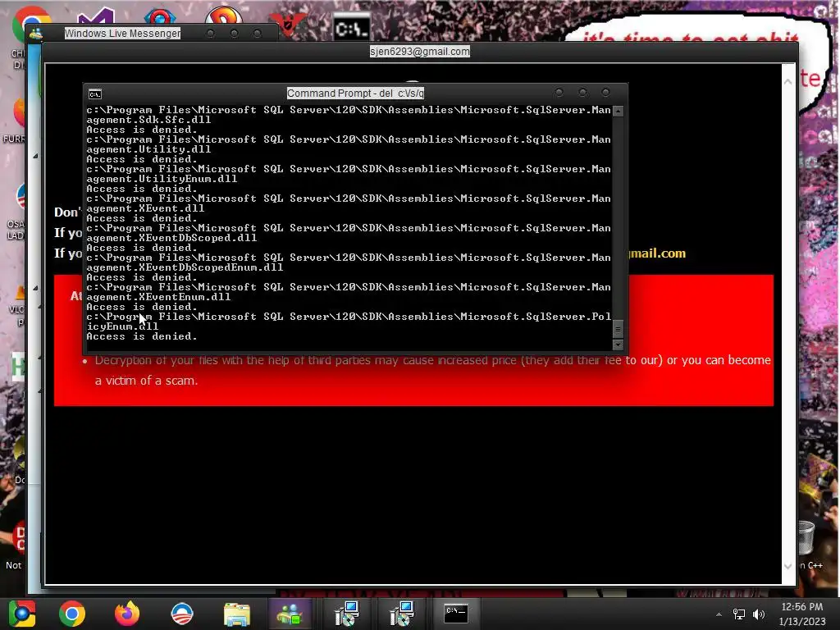Image resolution: width=840 pixels, height=630 pixels.
Task: Click the agement.Utility.dll line
Action: (x=149, y=149)
